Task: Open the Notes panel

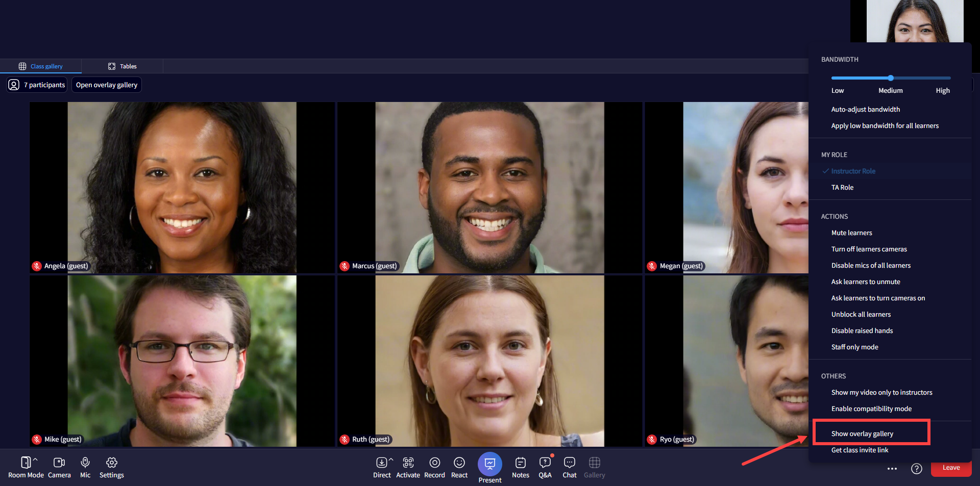Action: point(521,467)
